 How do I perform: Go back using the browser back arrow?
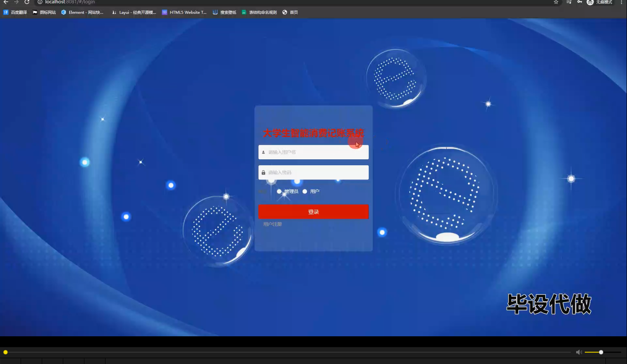[x=6, y=2]
